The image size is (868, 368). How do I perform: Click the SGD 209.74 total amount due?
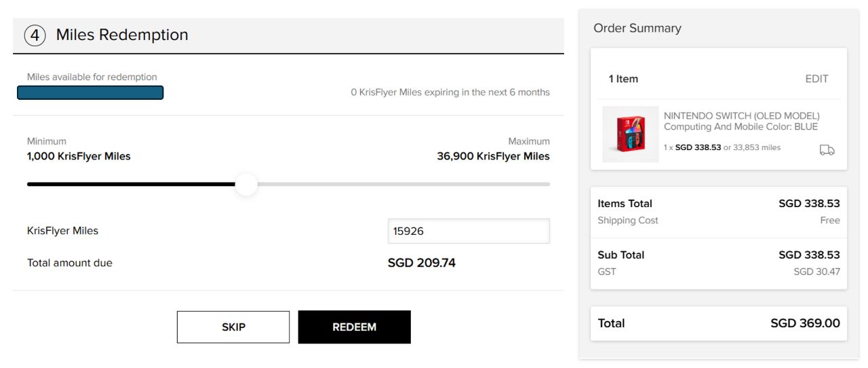(421, 263)
